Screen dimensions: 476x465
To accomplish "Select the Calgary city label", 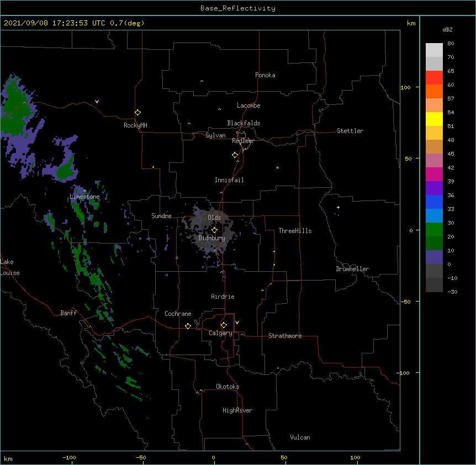I will click(x=221, y=333).
